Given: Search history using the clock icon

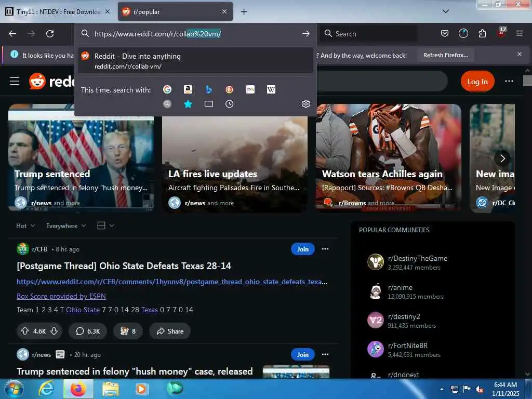Looking at the screenshot, I should 229,104.
